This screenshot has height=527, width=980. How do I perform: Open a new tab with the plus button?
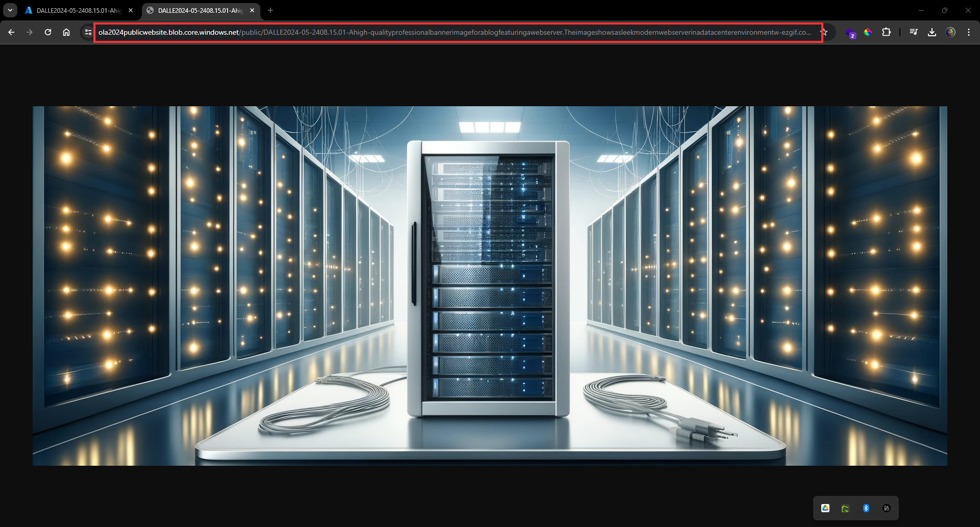click(x=271, y=10)
